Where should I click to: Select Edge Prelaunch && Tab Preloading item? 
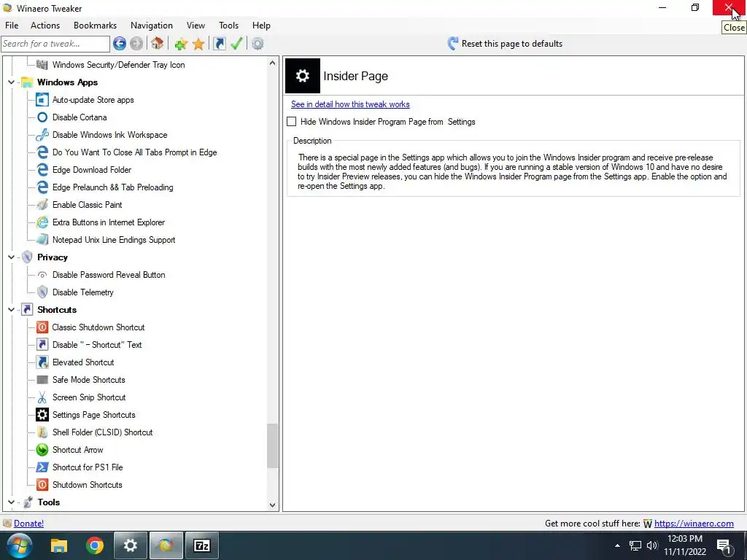[112, 187]
